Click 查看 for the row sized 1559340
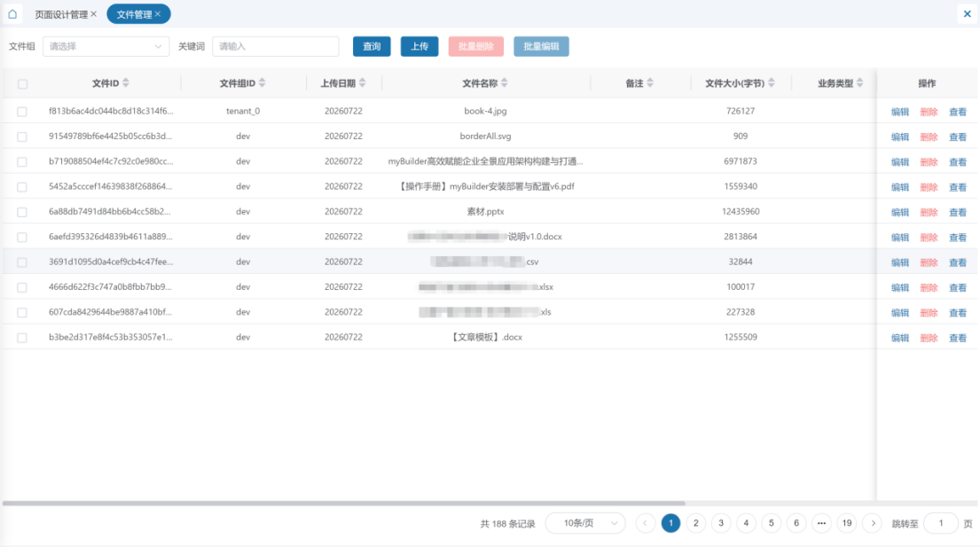This screenshot has height=547, width=980. tap(958, 187)
